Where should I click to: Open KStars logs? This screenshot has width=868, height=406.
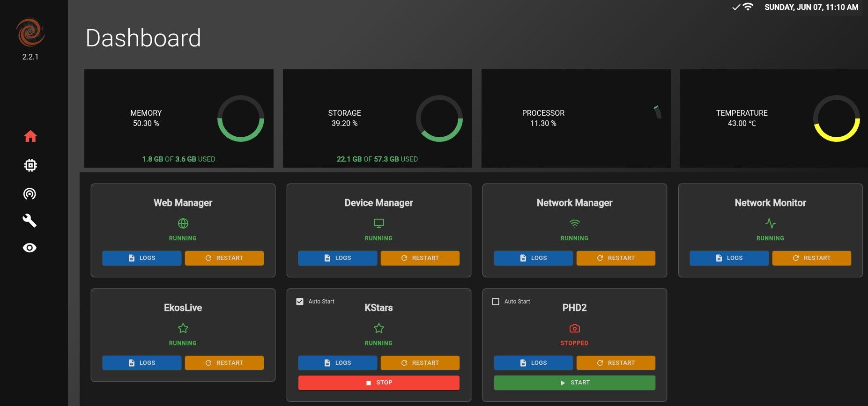click(x=338, y=363)
